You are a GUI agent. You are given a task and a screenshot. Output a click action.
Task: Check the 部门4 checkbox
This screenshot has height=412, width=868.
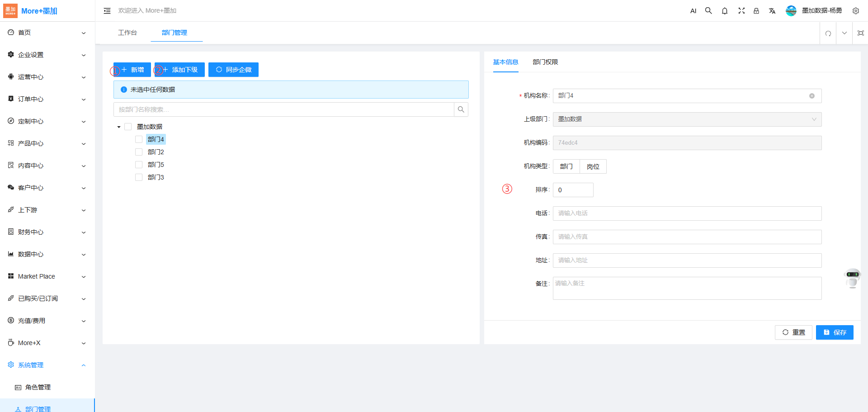[139, 139]
